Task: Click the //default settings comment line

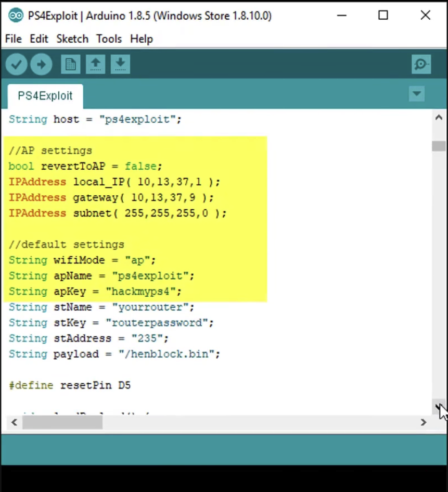Action: [x=67, y=245]
